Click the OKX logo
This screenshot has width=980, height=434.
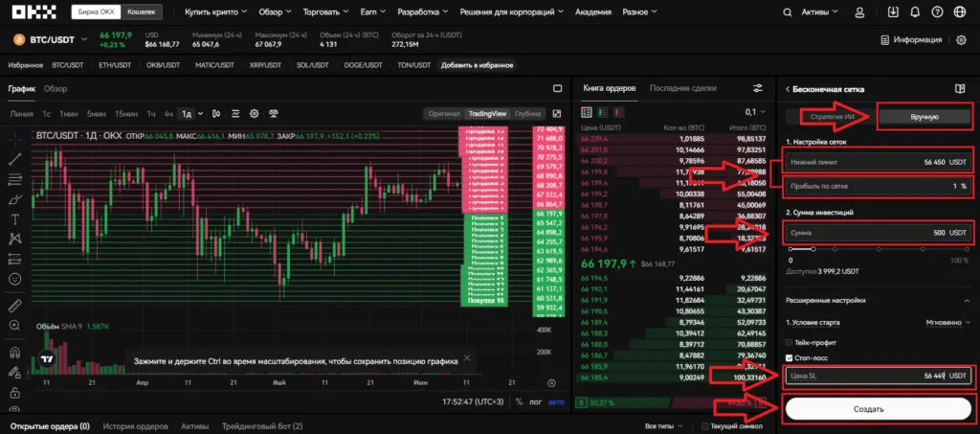[x=34, y=11]
